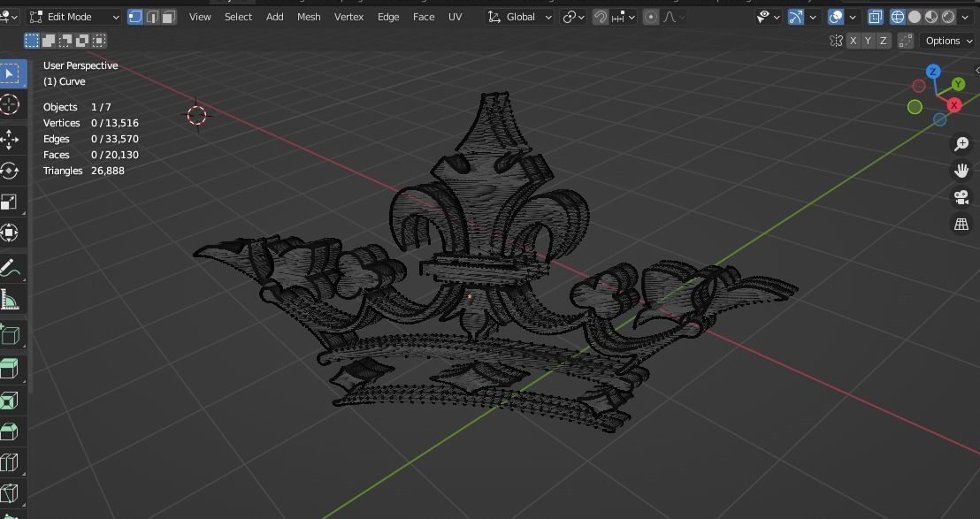Enable Y axis mirror
The height and width of the screenshot is (519, 980).
pyautogui.click(x=869, y=41)
